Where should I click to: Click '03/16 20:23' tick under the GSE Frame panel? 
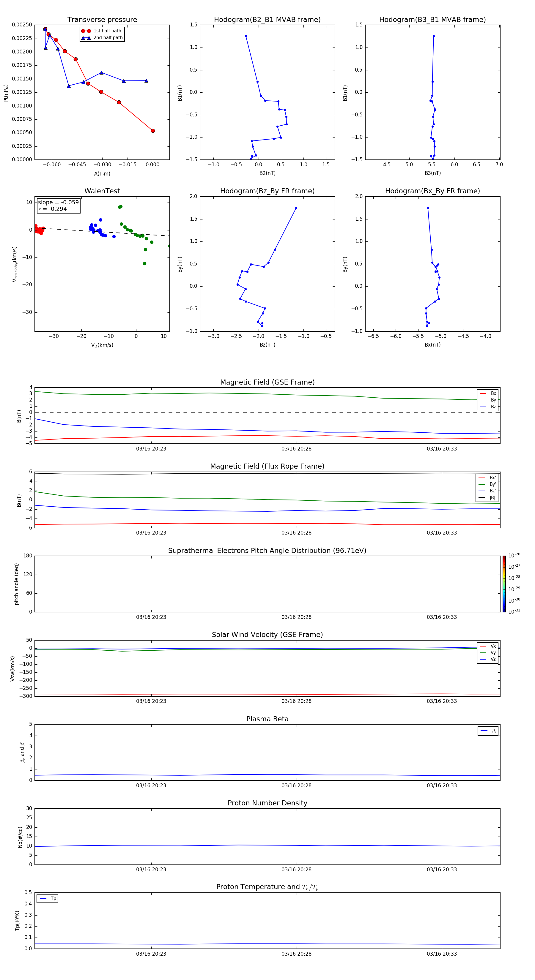pos(151,448)
